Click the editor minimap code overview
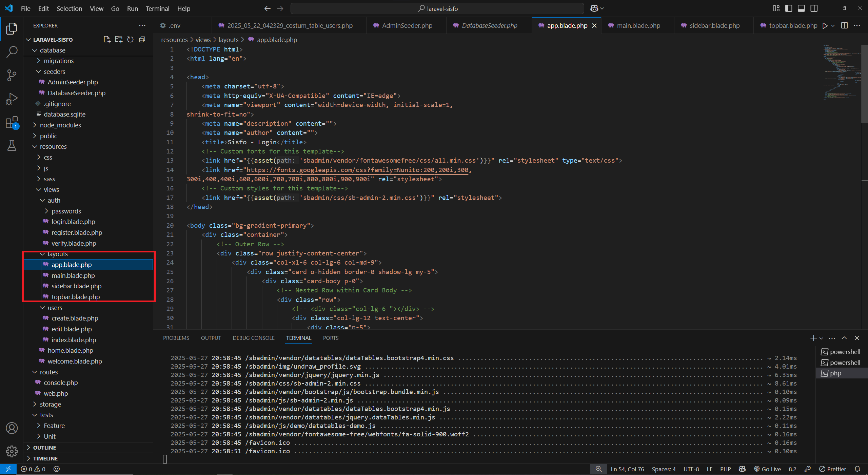Viewport: 868px width, 475px height. (x=842, y=71)
